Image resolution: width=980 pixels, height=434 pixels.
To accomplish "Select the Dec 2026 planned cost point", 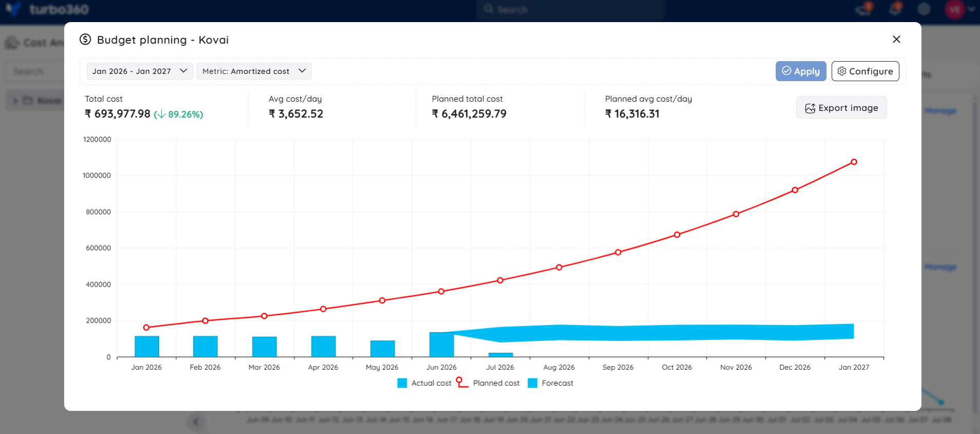I will [795, 190].
